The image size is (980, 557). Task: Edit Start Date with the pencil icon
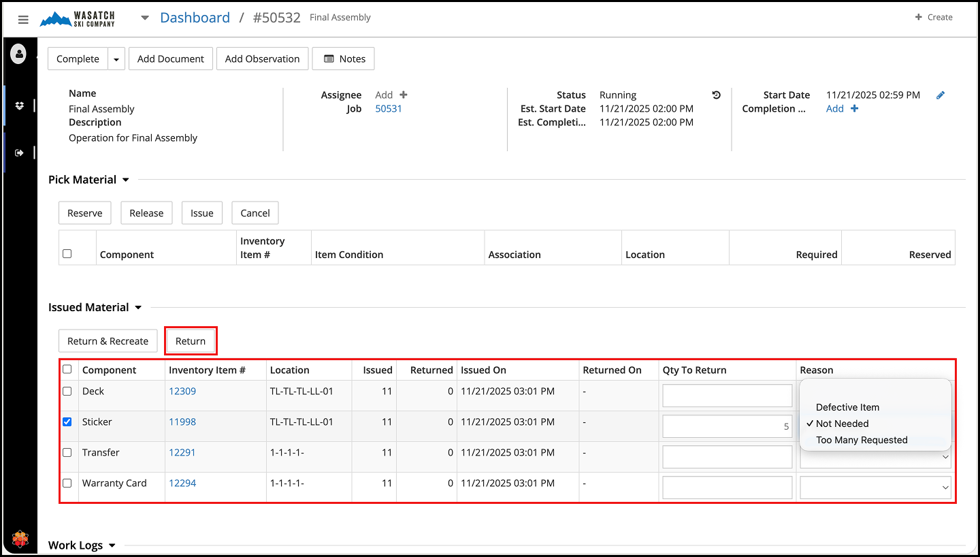coord(941,95)
